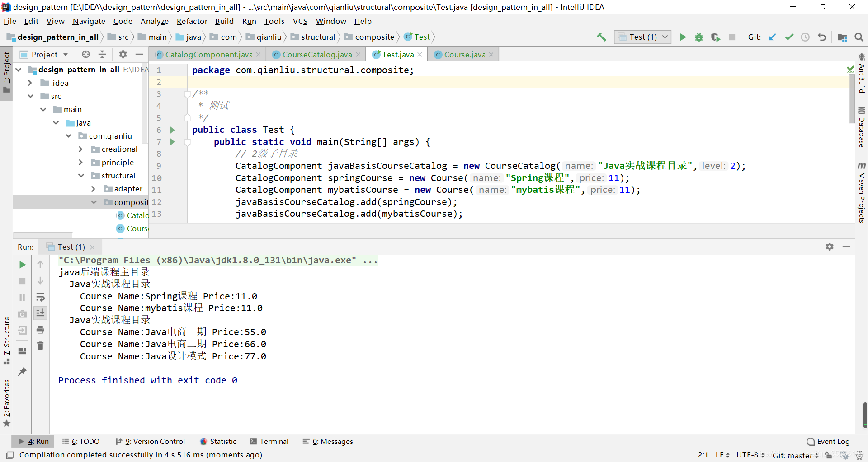
Task: Run Test (1) with green play button
Action: point(683,37)
